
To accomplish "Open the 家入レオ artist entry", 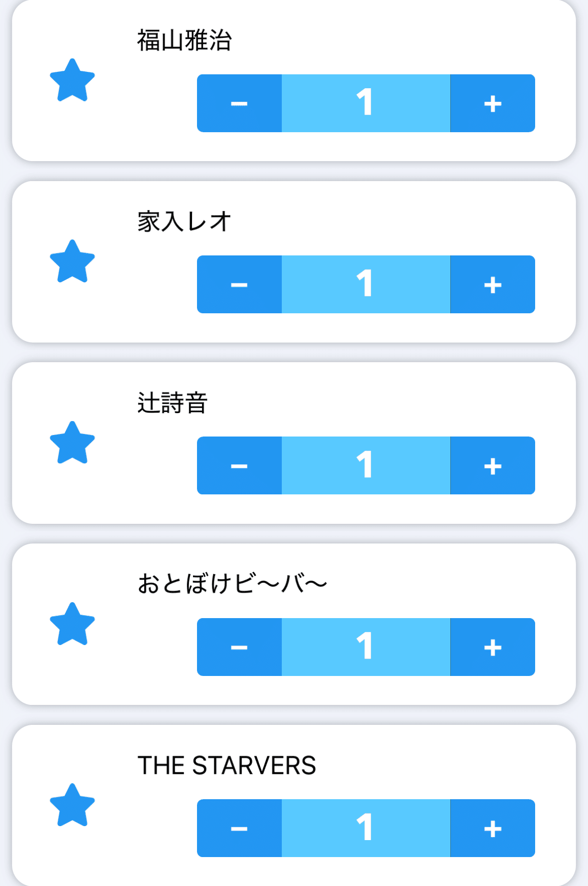I will tap(185, 221).
